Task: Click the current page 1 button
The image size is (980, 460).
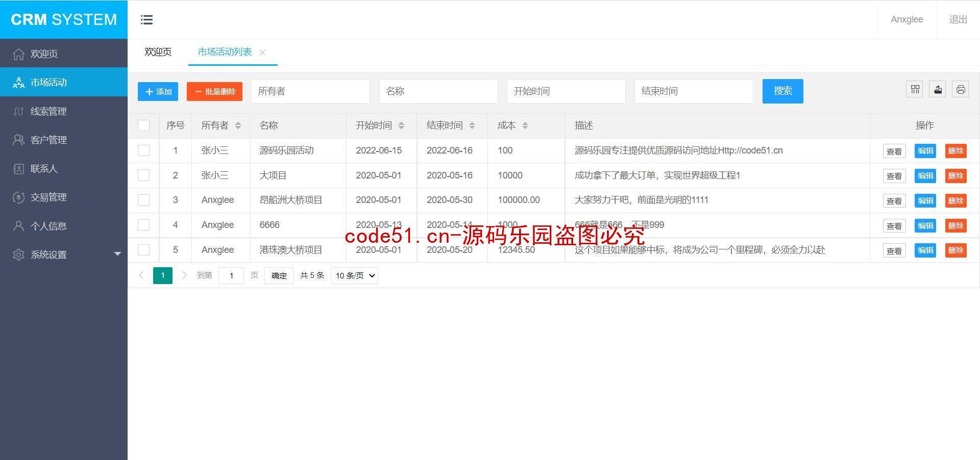Action: click(163, 275)
